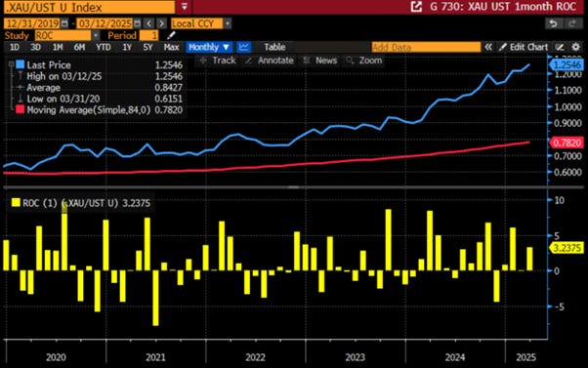This screenshot has height=368, width=588.
Task: Click the blue Last Price color swatch
Action: (x=21, y=64)
